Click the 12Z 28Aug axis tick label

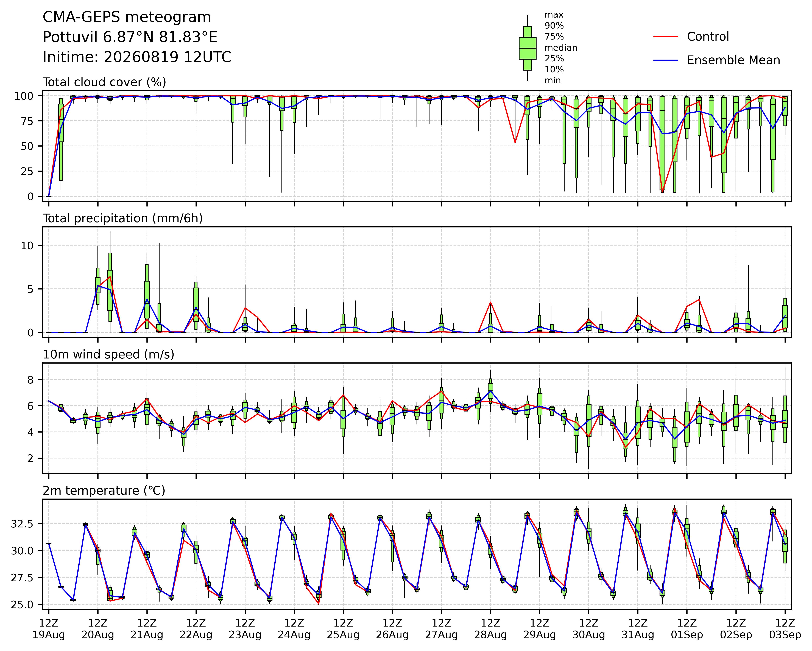pyautogui.click(x=490, y=629)
